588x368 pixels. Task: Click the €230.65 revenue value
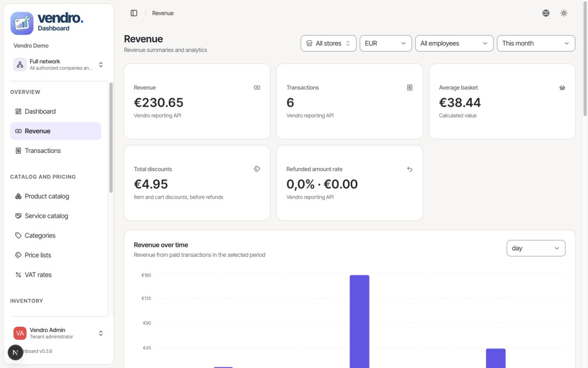point(158,102)
